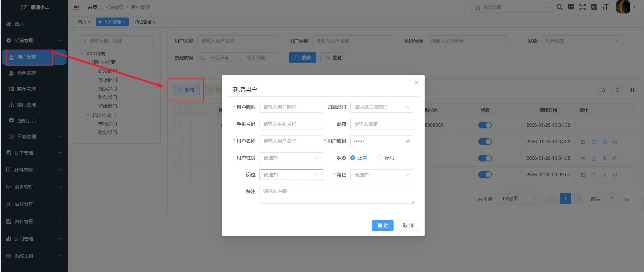Screen dimensions: 644x272
Task: Click the 确定 button in dialog
Action: click(382, 225)
